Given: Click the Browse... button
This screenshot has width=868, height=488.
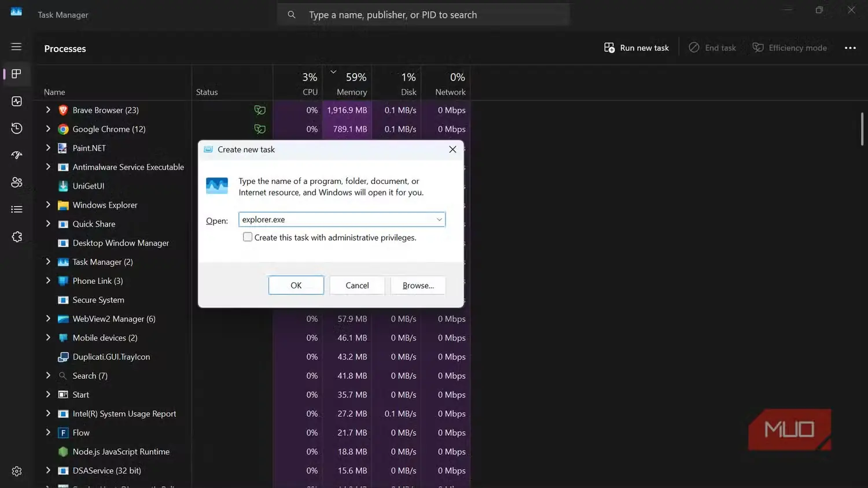Looking at the screenshot, I should (x=418, y=286).
